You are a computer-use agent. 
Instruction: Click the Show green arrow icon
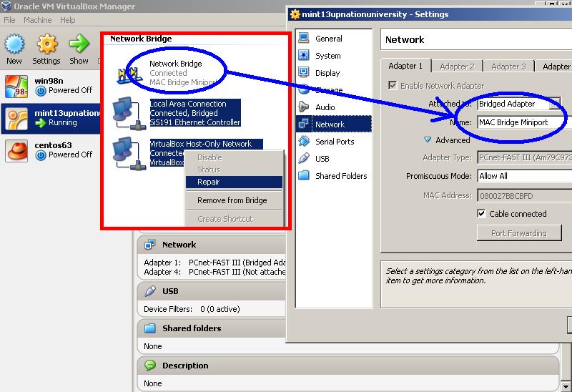click(x=79, y=44)
